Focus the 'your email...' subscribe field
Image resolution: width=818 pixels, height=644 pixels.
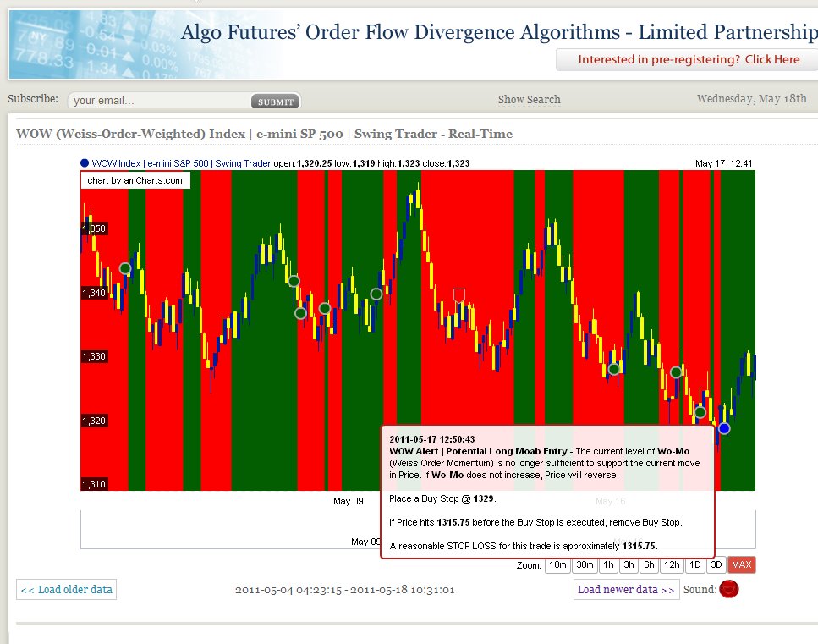pos(161,100)
